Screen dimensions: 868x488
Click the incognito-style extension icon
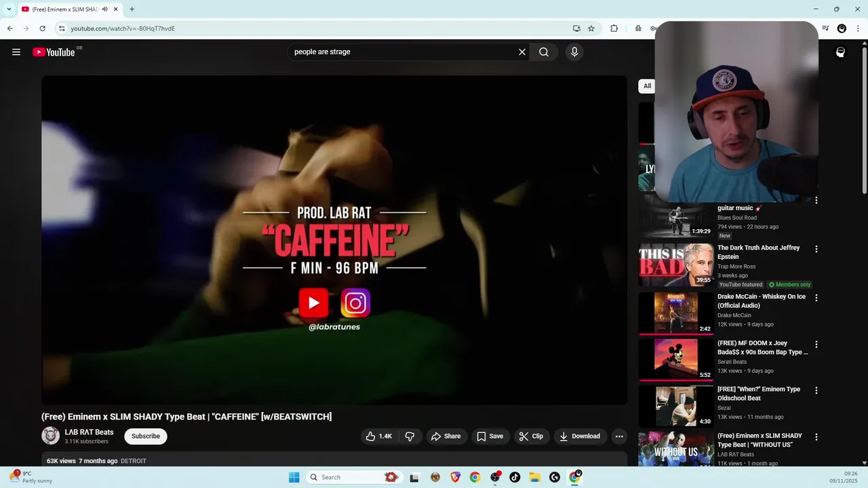tap(638, 28)
